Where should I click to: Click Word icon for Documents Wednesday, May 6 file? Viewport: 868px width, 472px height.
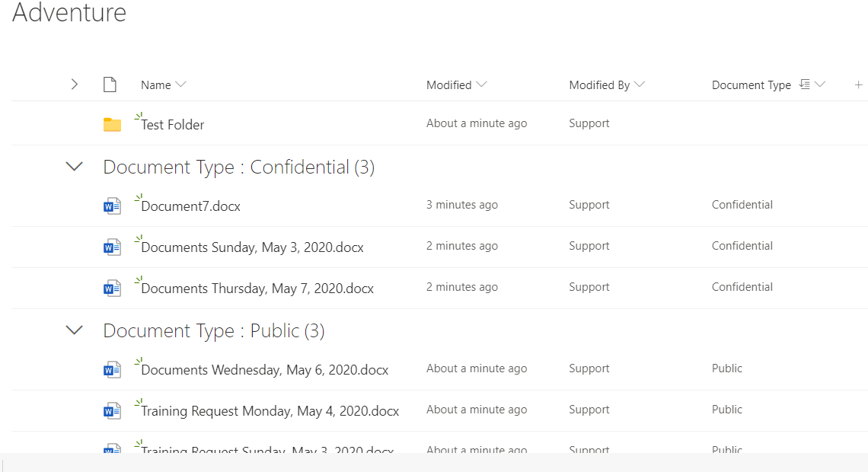[x=113, y=370]
